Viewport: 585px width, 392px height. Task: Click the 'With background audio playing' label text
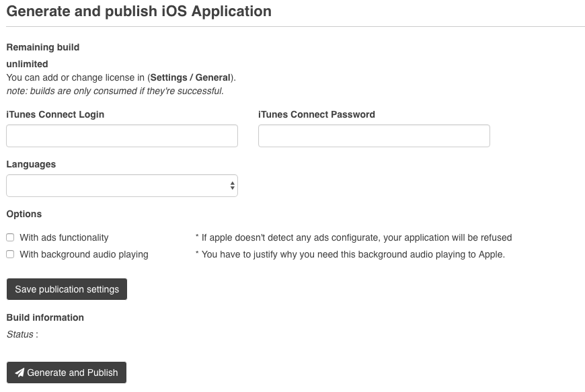(84, 254)
